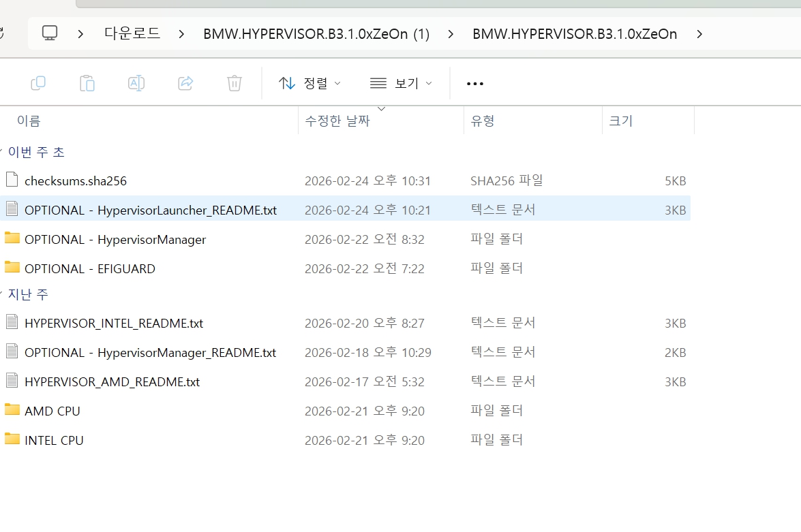801x532 pixels.
Task: Select the OPTIONAL - EFIGUARD folder
Action: coord(89,269)
